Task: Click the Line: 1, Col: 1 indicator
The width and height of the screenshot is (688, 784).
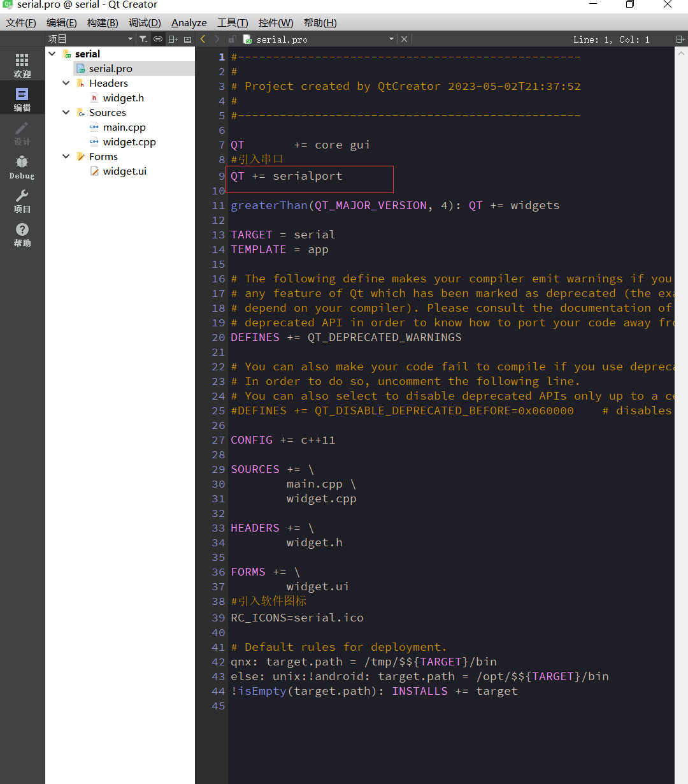Action: [612, 40]
